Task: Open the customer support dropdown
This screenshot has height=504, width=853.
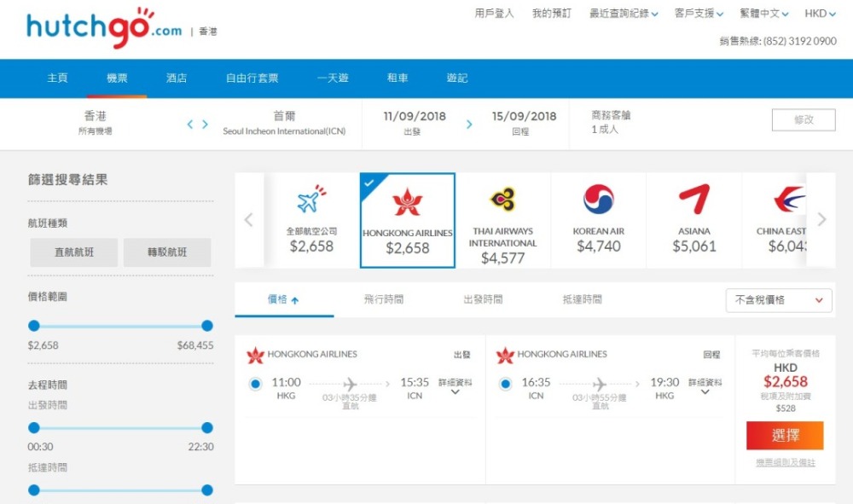Action: (x=699, y=14)
